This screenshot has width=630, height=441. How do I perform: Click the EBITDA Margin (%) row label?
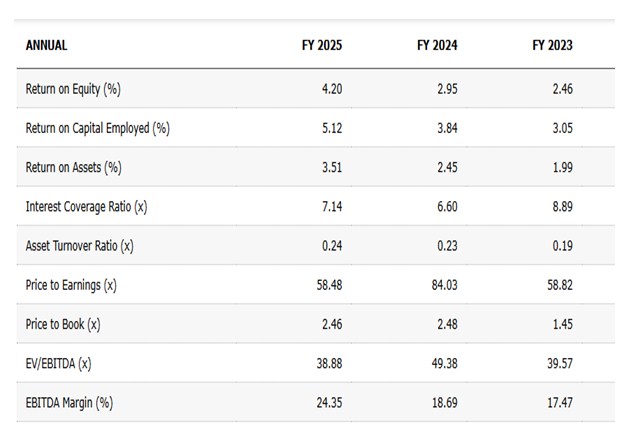[69, 403]
